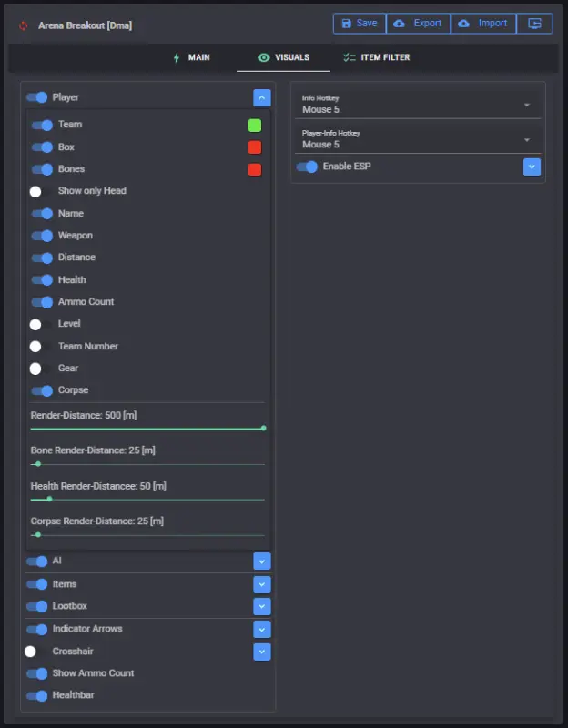The image size is (568, 728).
Task: Expand the AI settings section
Action: click(262, 561)
